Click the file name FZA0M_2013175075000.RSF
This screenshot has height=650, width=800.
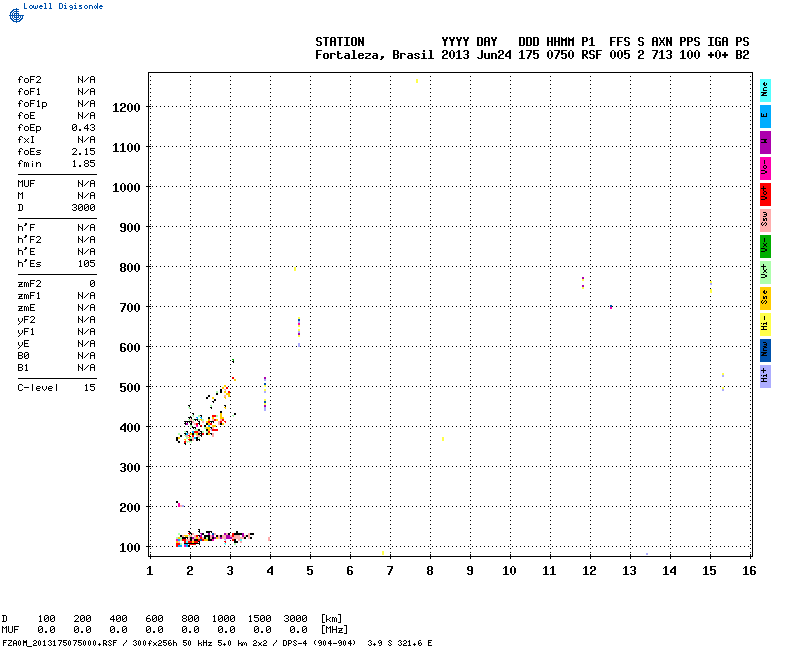[60, 643]
